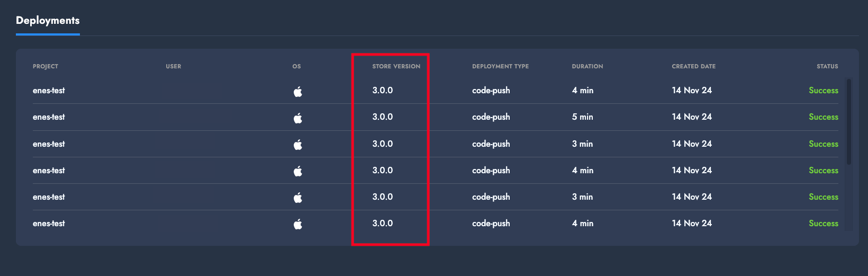This screenshot has width=868, height=276.
Task: Sort by the CREATED DATE column header
Action: click(x=693, y=67)
